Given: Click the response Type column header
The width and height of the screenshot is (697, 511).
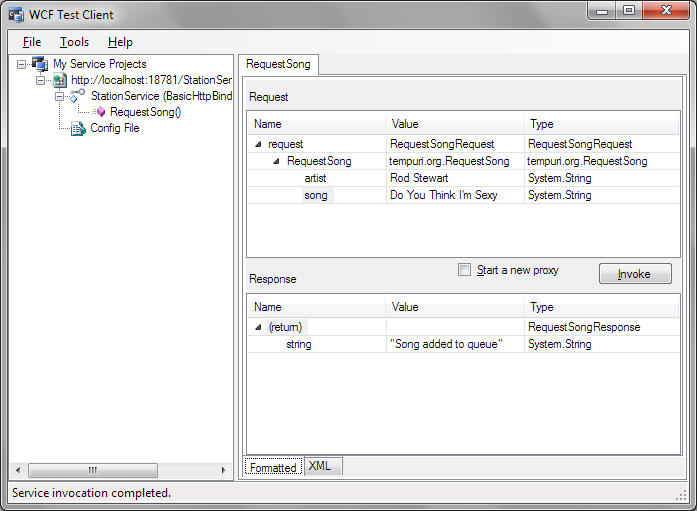Looking at the screenshot, I should (601, 307).
